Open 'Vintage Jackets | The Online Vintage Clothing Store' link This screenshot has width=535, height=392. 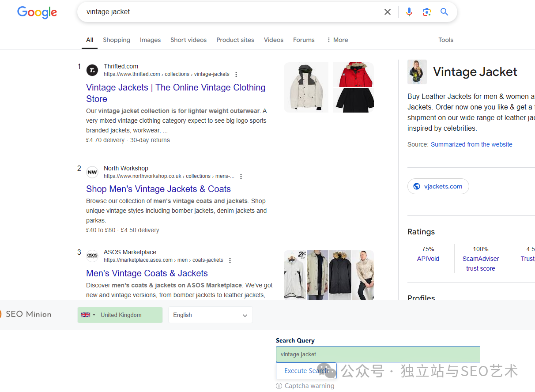(176, 93)
